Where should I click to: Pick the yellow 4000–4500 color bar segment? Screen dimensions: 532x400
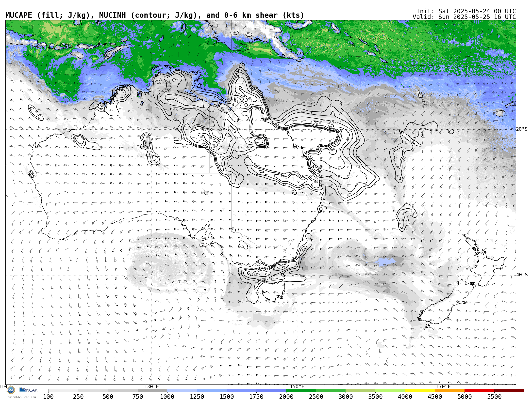point(420,391)
